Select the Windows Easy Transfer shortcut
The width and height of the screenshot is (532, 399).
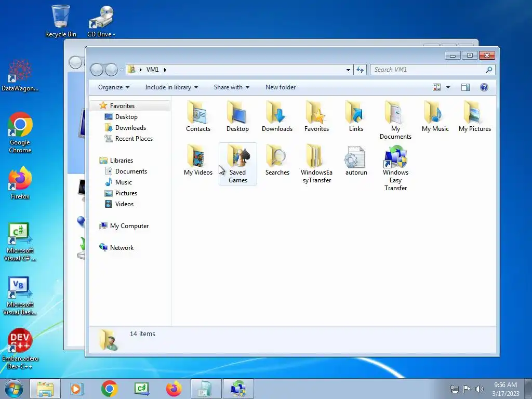pyautogui.click(x=395, y=168)
